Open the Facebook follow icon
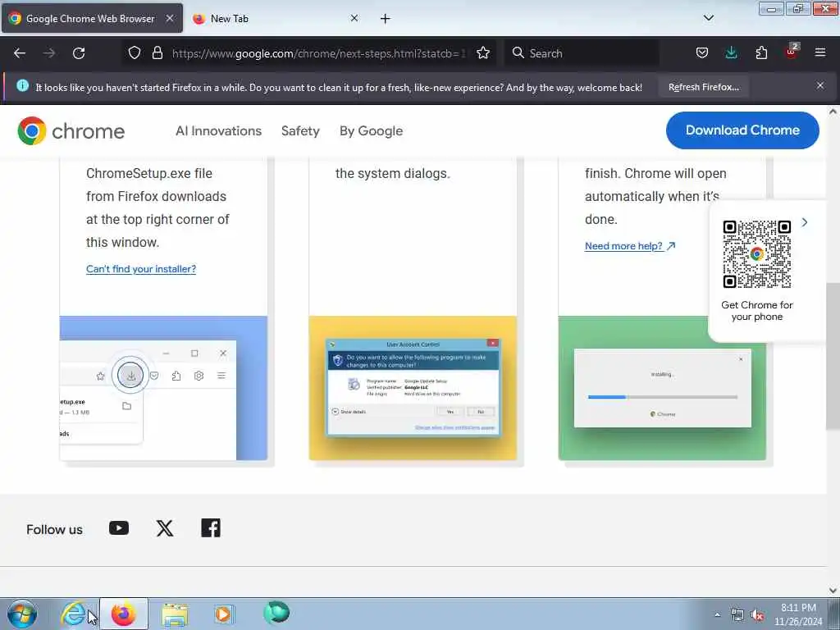The image size is (840, 630). pos(211,528)
